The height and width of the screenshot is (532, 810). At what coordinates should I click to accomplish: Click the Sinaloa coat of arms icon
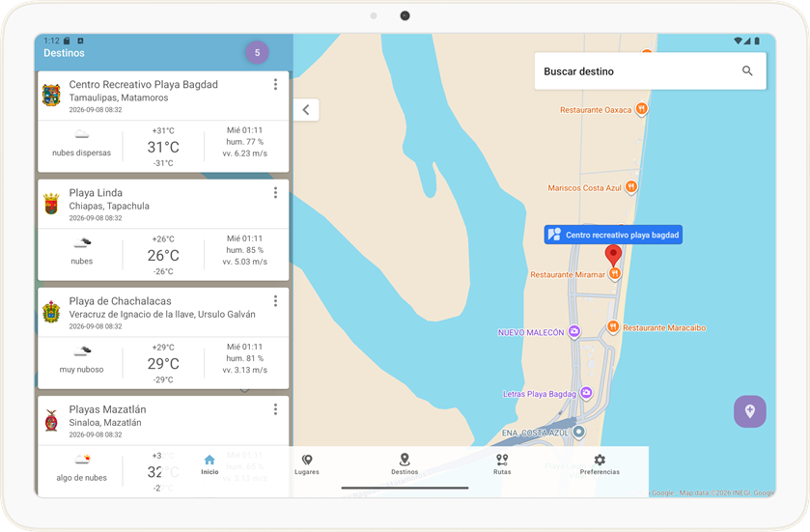coord(51,420)
